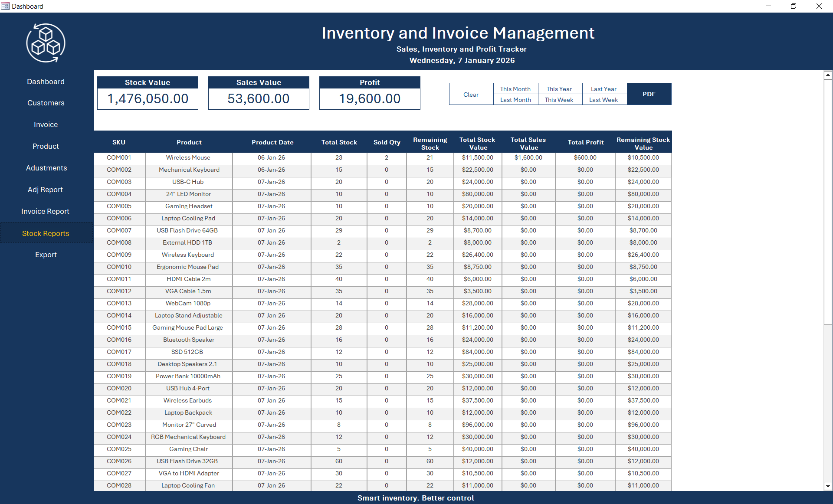833x504 pixels.
Task: Go to the Invoice page
Action: coord(46,124)
